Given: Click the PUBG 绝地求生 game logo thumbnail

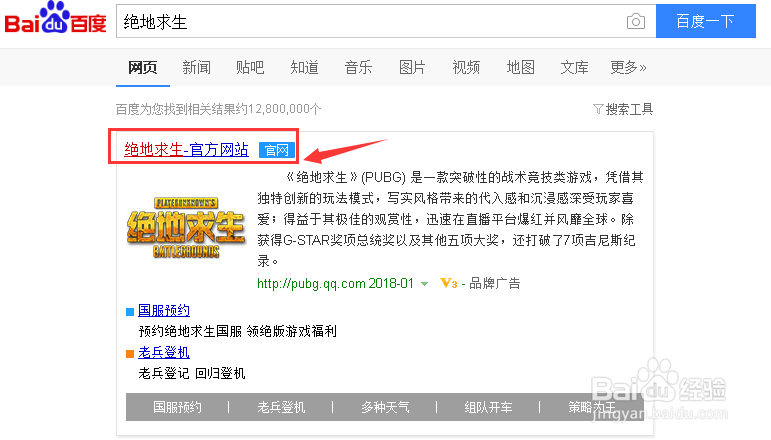Looking at the screenshot, I should [186, 228].
